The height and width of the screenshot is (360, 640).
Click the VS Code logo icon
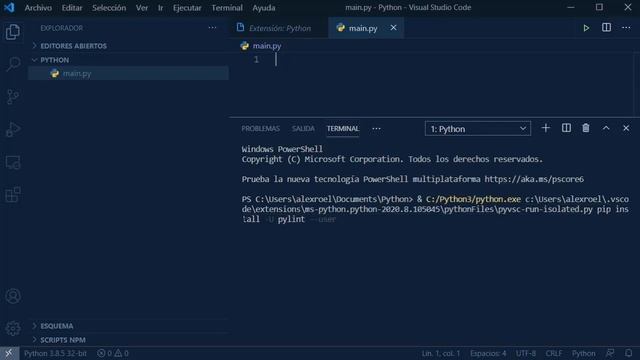(9, 7)
